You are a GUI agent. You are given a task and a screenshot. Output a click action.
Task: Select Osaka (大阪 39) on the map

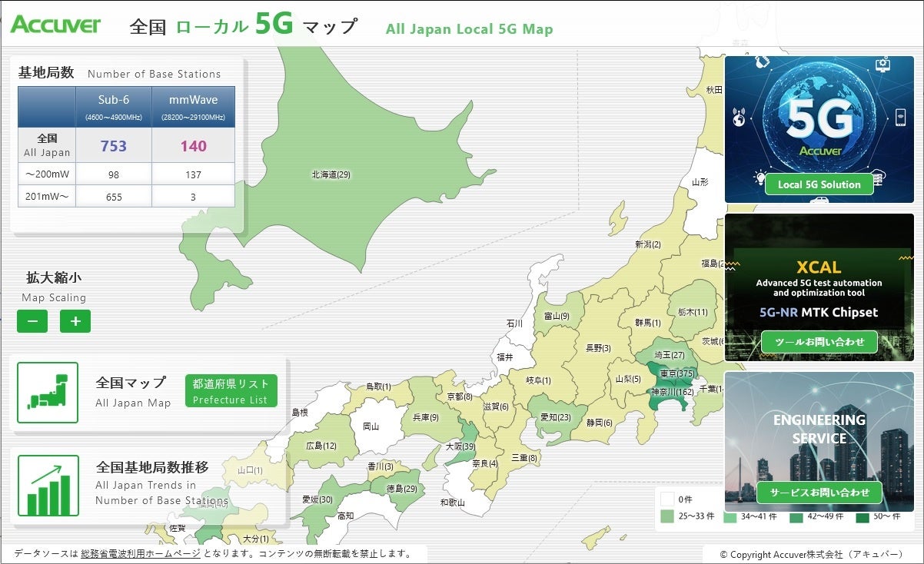tap(460, 446)
